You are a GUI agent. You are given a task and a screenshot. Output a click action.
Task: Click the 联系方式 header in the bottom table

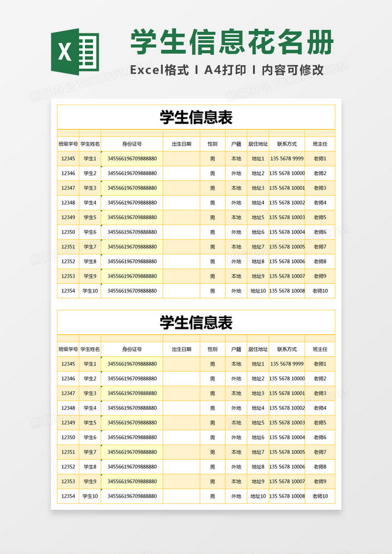[287, 349]
